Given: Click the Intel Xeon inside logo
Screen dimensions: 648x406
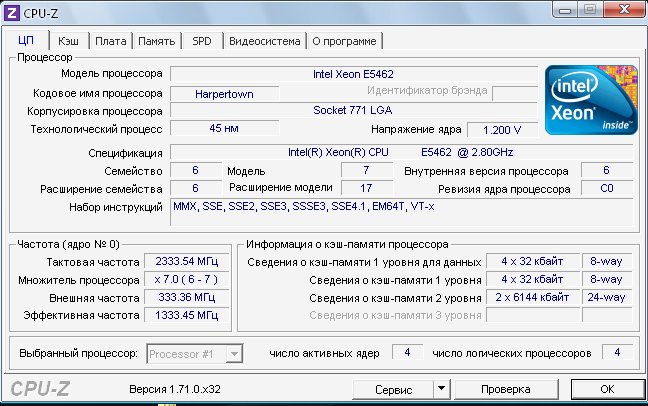Looking at the screenshot, I should [591, 100].
